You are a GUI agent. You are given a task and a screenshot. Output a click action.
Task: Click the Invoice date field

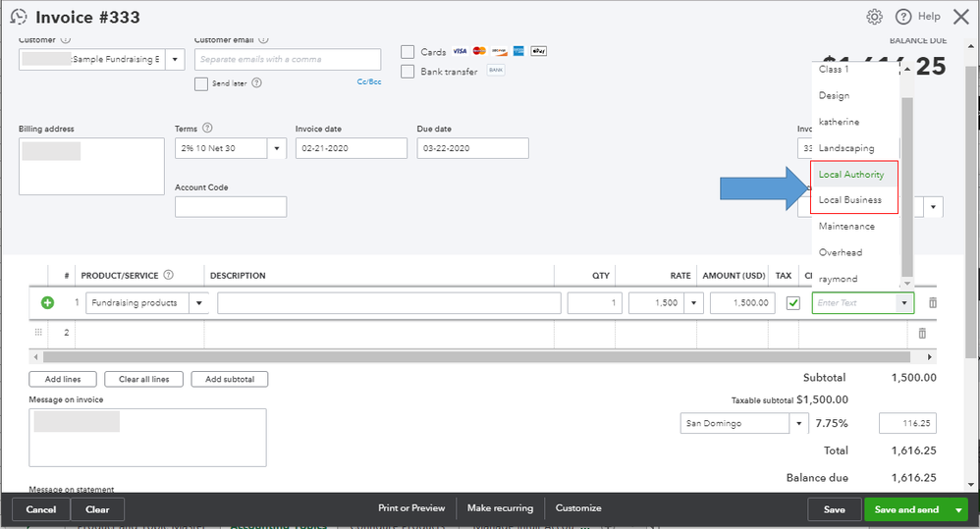352,148
